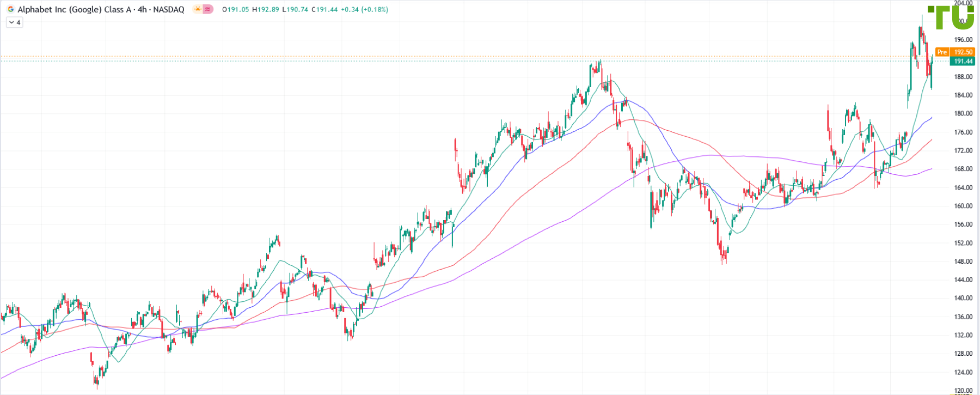Click the 132.00 price axis label
Screen dimensions: 980x395
coord(963,336)
